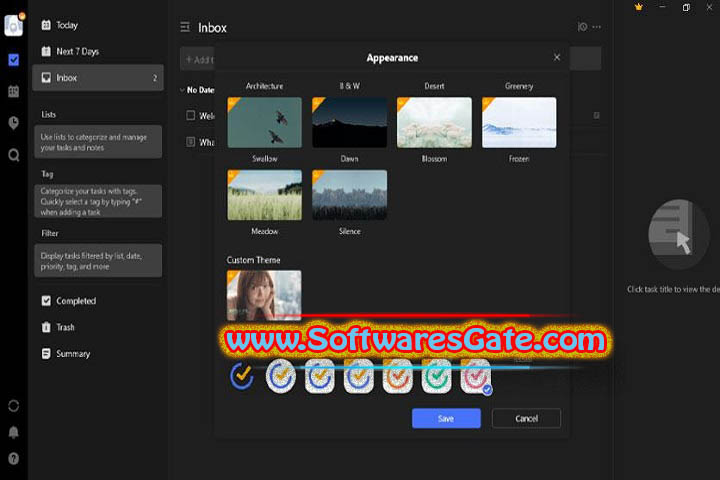Open the sort options icon in Inbox header
This screenshot has height=480, width=720.
coord(582,27)
